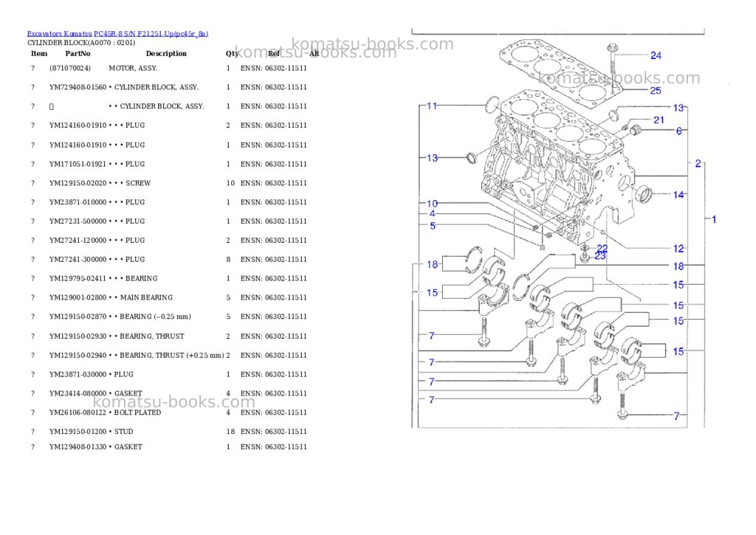Select part number YM27241-300000
756x535 pixels.
click(x=78, y=259)
